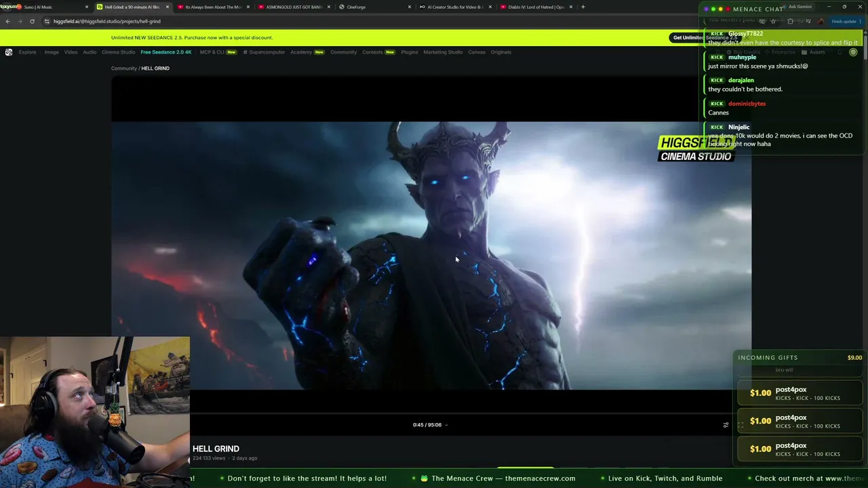Open the extensions puzzle icon

790,21
